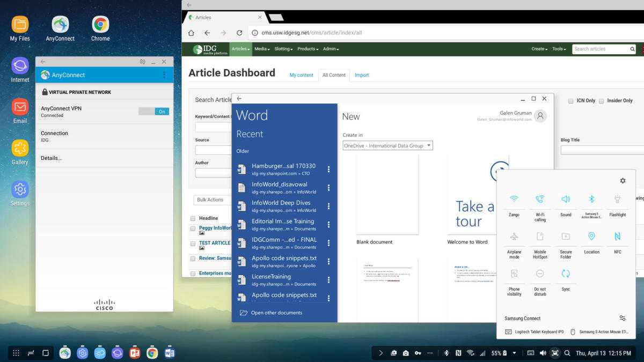Toggle the AnyConnect VPN switch
The image size is (644, 362).
153,112
